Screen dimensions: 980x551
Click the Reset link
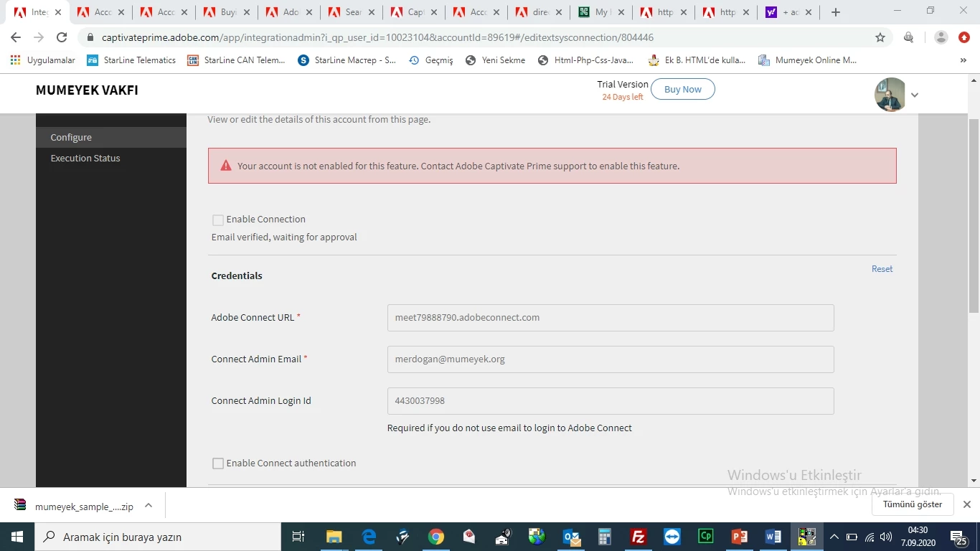coord(882,269)
